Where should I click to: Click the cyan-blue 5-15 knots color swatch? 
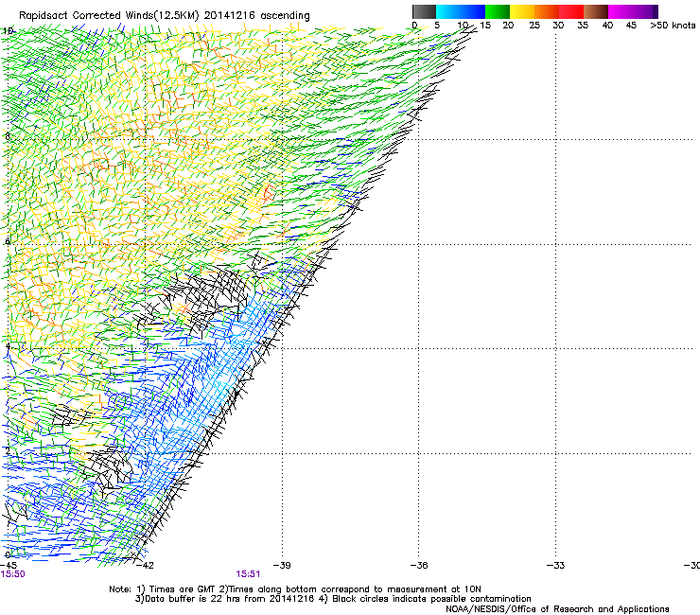[461, 11]
